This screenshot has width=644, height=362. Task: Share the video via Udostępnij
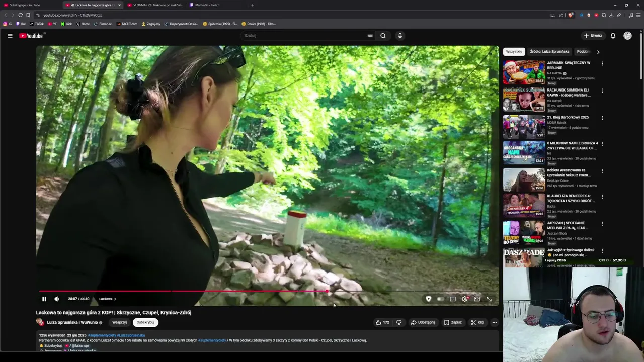tap(423, 322)
